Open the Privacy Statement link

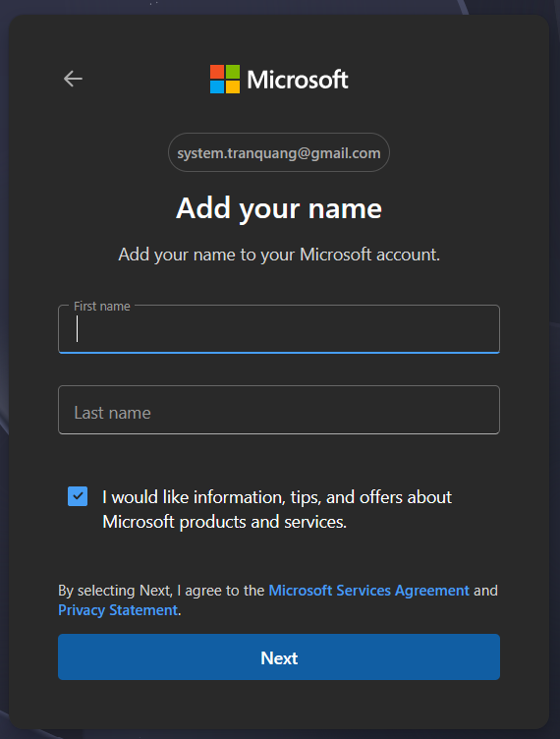click(118, 610)
